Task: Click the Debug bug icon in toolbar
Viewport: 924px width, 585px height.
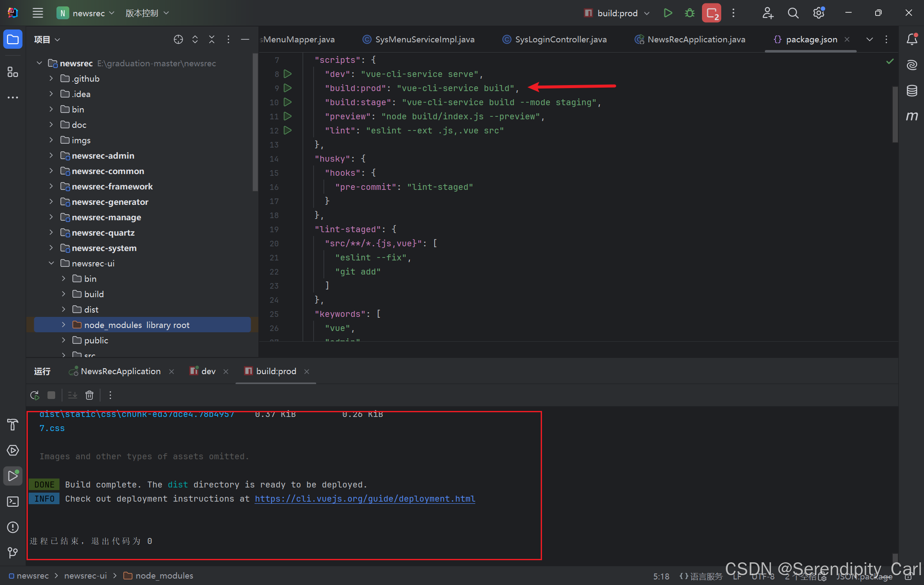Action: 690,13
